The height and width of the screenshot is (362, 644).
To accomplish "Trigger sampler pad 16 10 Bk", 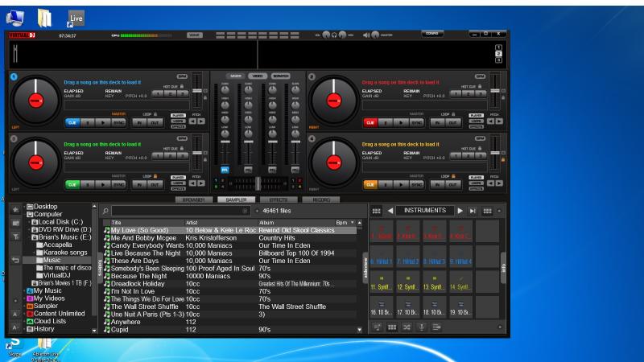I will (382, 307).
